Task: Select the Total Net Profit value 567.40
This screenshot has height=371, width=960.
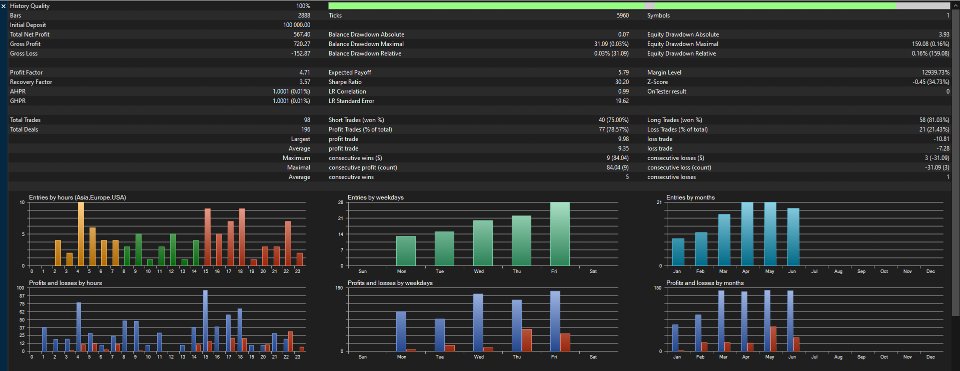Action: click(x=302, y=35)
